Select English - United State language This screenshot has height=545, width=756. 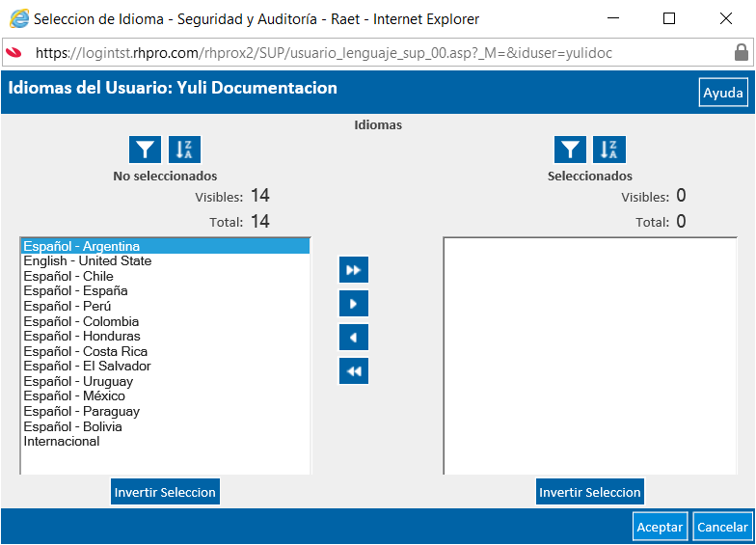(x=166, y=260)
